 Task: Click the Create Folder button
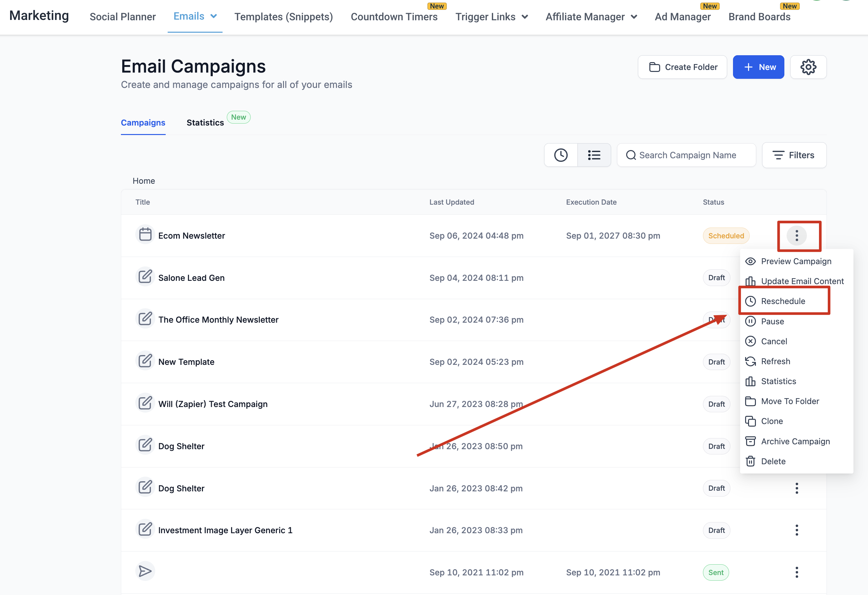682,67
